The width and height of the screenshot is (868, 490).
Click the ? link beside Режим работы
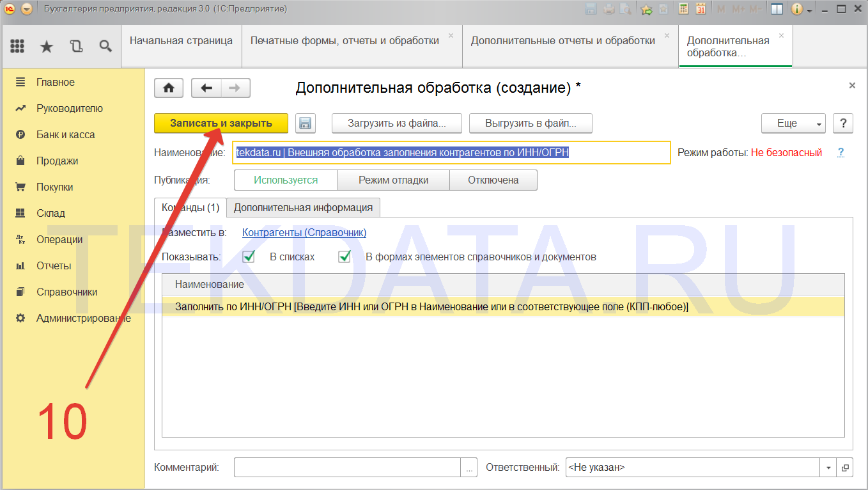tap(841, 153)
